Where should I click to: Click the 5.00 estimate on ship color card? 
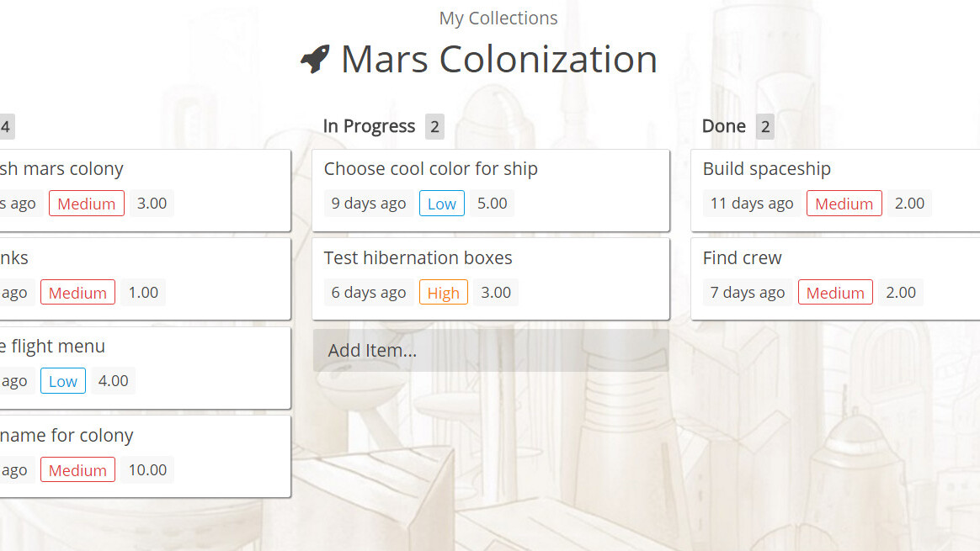(x=492, y=204)
